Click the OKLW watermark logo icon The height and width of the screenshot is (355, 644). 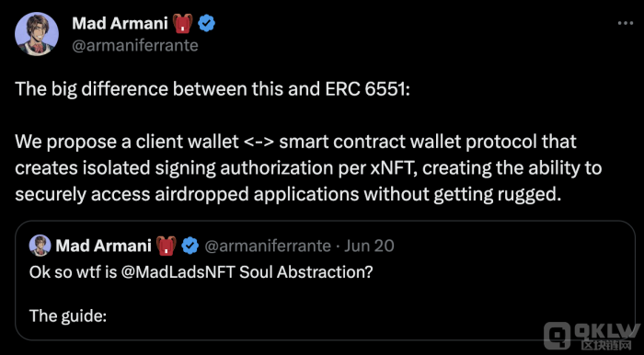click(557, 336)
